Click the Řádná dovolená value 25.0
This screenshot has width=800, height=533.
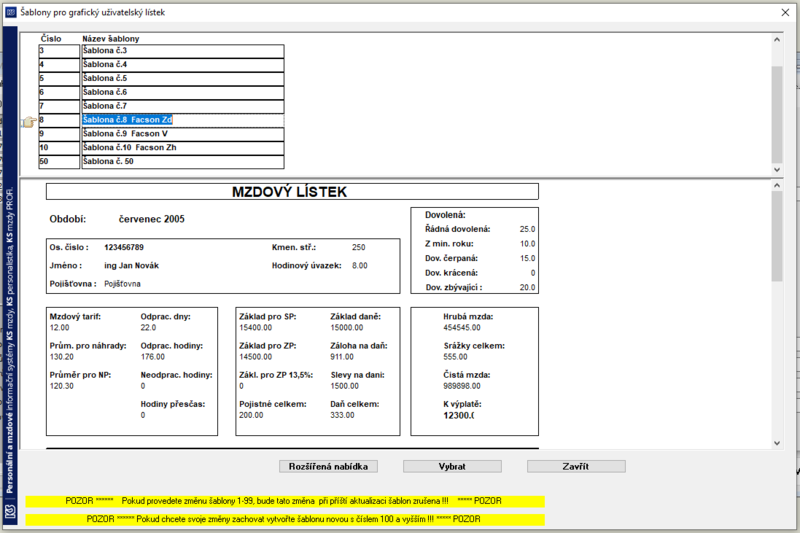click(x=528, y=230)
